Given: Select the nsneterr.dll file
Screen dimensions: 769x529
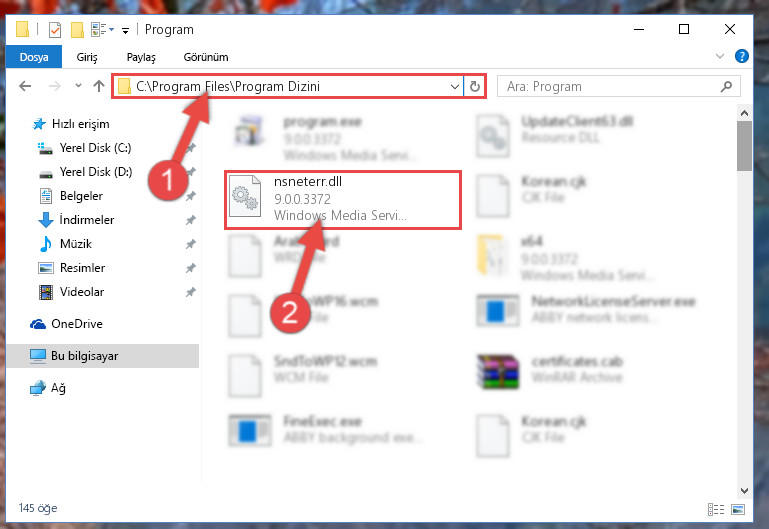Looking at the screenshot, I should 342,199.
